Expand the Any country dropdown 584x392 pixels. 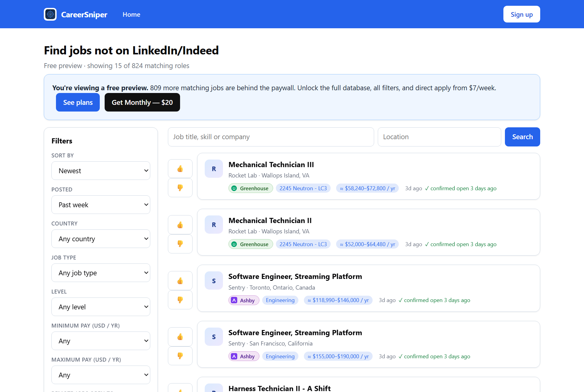tap(101, 239)
